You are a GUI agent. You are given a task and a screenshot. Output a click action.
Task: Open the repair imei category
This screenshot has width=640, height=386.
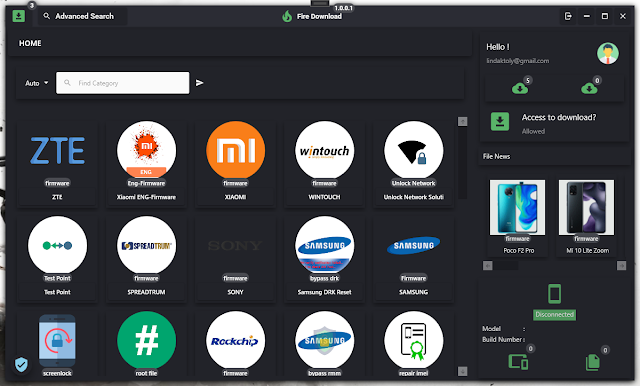click(413, 344)
